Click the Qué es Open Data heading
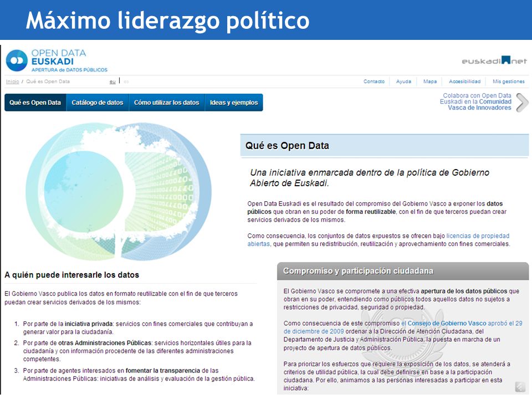The width and height of the screenshot is (532, 399). (287, 146)
